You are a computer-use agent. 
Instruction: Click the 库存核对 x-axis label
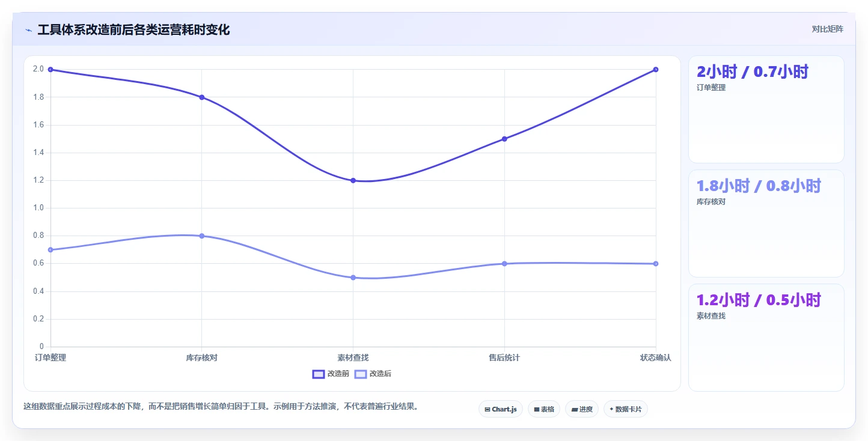pyautogui.click(x=202, y=357)
